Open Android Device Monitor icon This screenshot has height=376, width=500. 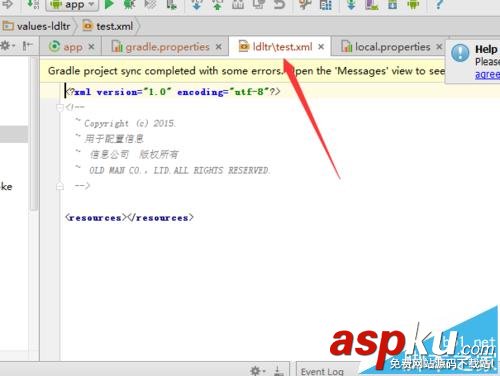pyautogui.click(x=413, y=4)
